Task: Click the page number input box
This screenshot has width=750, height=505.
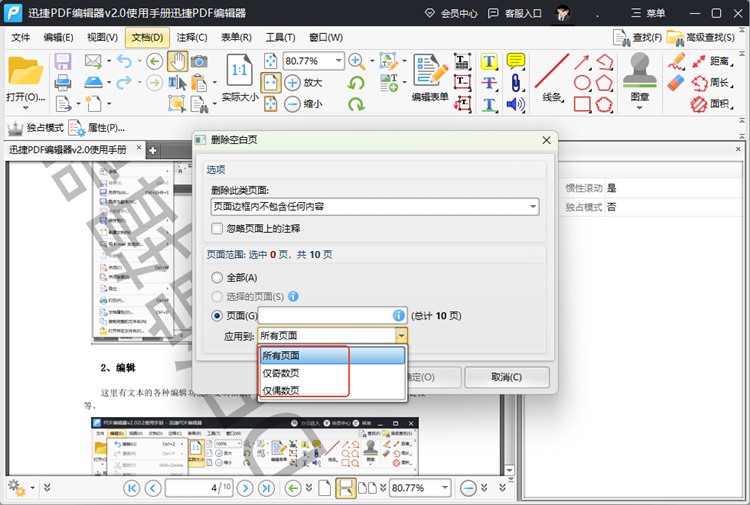Action: click(199, 488)
